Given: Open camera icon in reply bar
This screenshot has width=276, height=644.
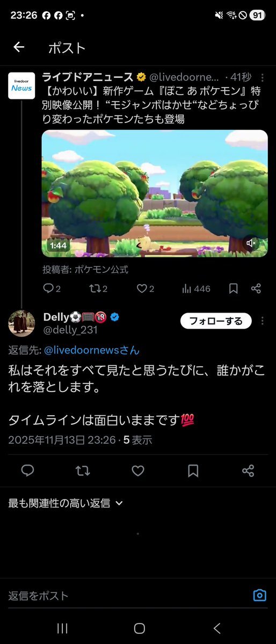Looking at the screenshot, I should (259, 595).
